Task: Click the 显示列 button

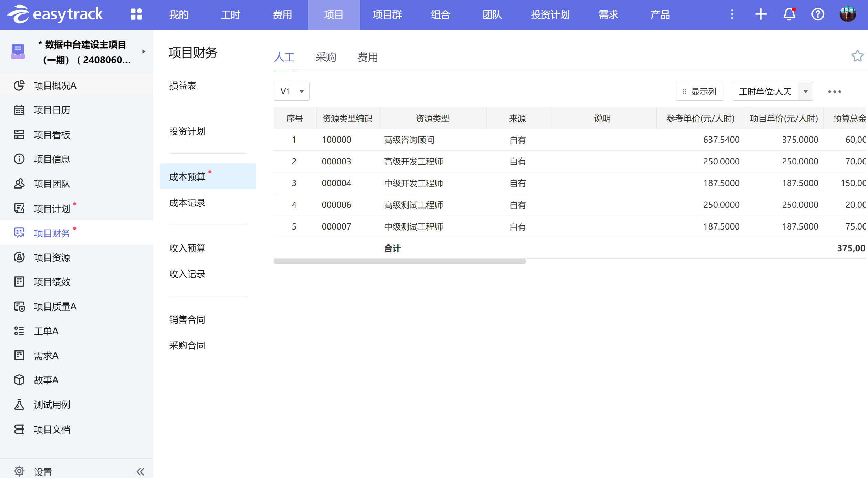Action: [699, 92]
